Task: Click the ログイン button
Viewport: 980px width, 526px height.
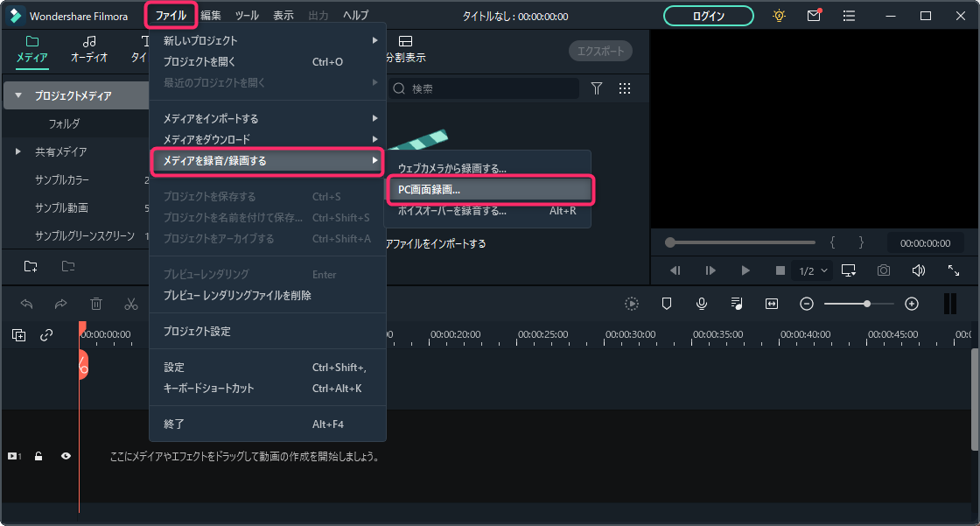Action: (x=708, y=17)
